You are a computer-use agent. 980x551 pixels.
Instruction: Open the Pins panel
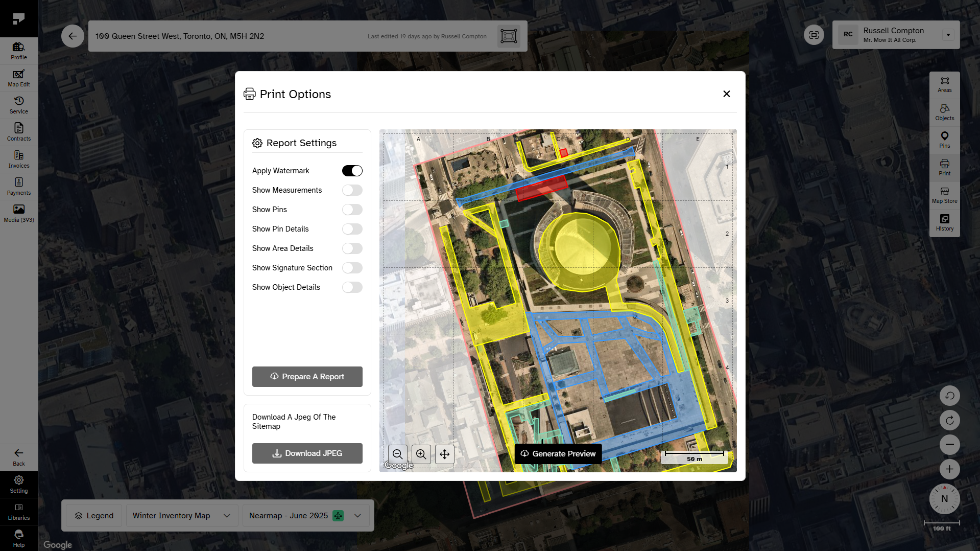(945, 140)
